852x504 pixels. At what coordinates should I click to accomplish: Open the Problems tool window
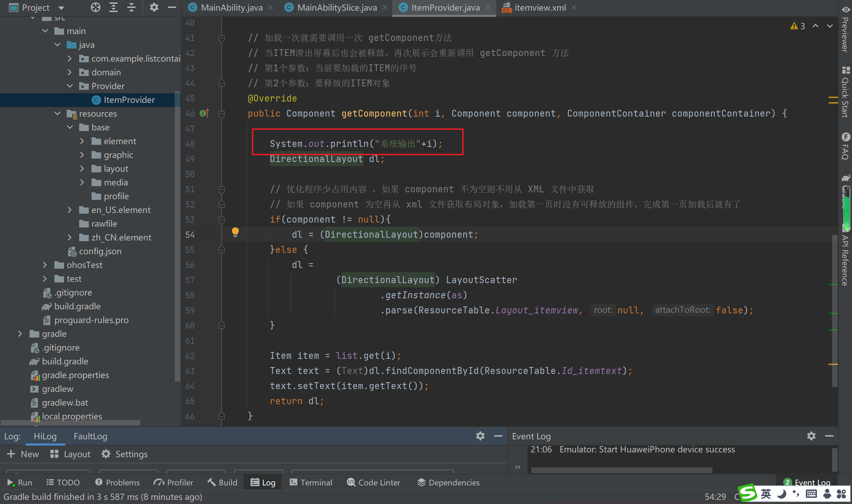pos(118,482)
